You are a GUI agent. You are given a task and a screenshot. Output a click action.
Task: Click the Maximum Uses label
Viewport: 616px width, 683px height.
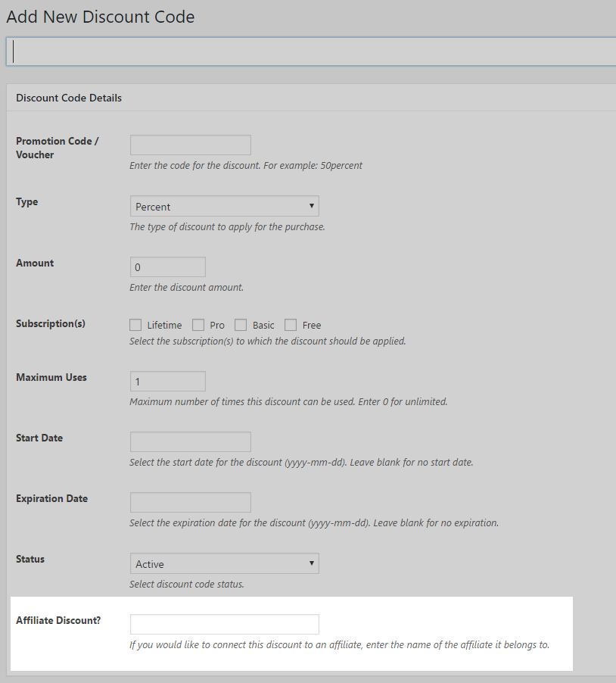tap(51, 377)
